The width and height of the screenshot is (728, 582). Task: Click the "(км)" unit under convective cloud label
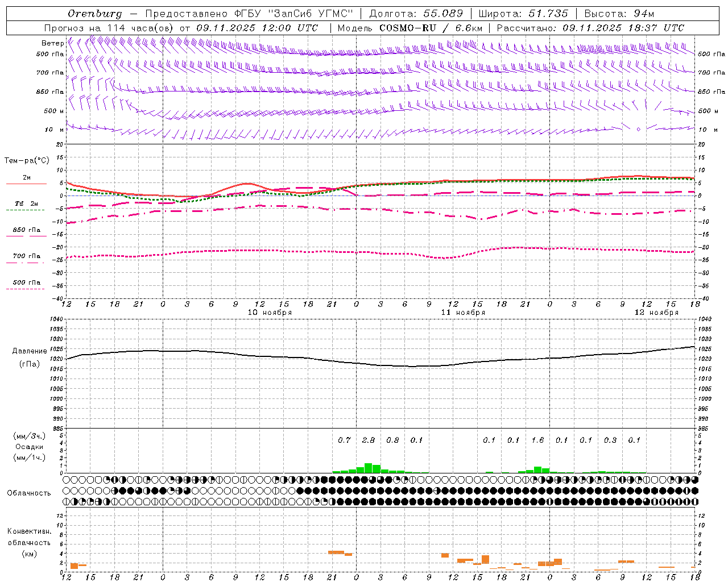click(29, 554)
